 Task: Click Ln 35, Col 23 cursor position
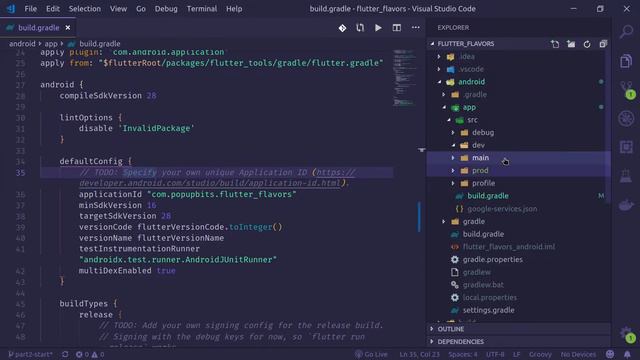coord(419,354)
